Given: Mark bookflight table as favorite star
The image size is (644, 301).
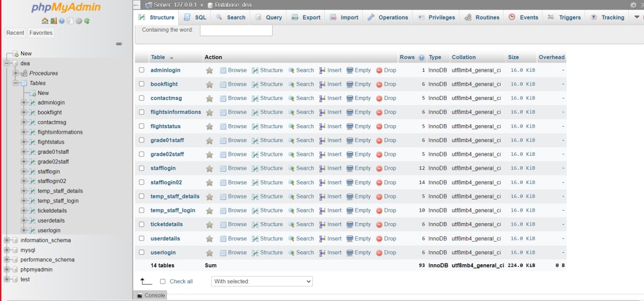Looking at the screenshot, I should [209, 84].
